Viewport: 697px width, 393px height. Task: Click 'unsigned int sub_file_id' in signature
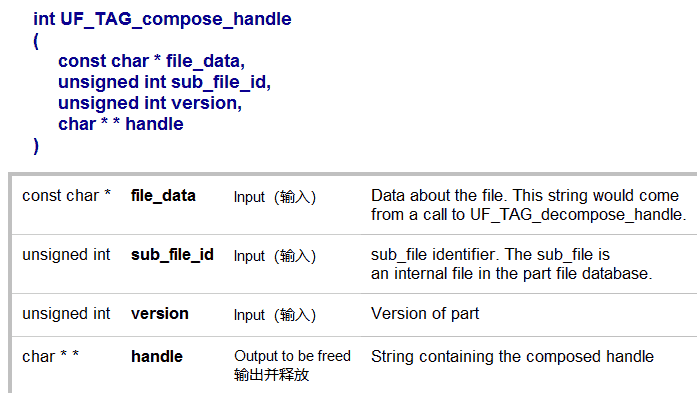tap(164, 82)
